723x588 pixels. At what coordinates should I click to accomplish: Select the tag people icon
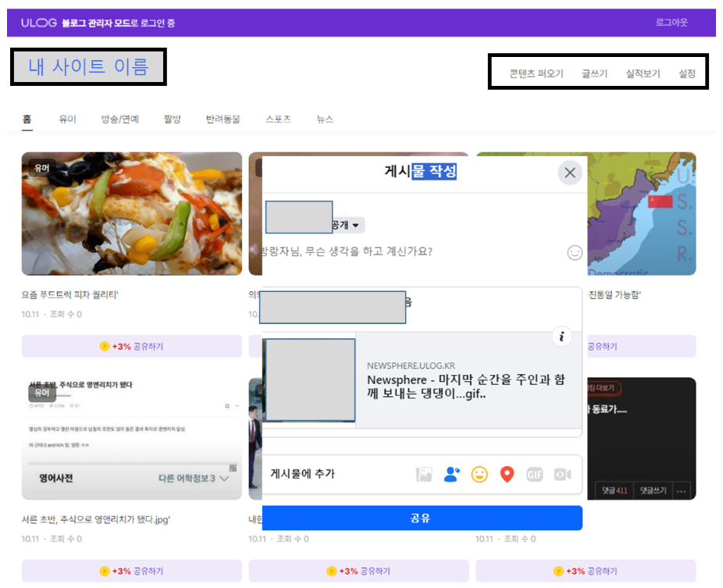tap(451, 474)
